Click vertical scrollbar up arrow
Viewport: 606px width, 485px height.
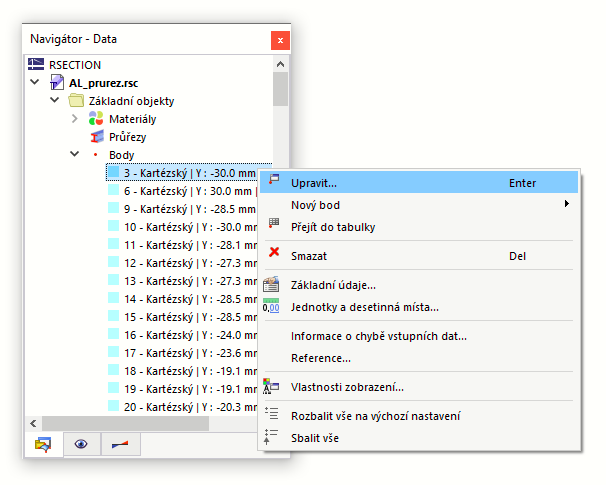click(281, 64)
